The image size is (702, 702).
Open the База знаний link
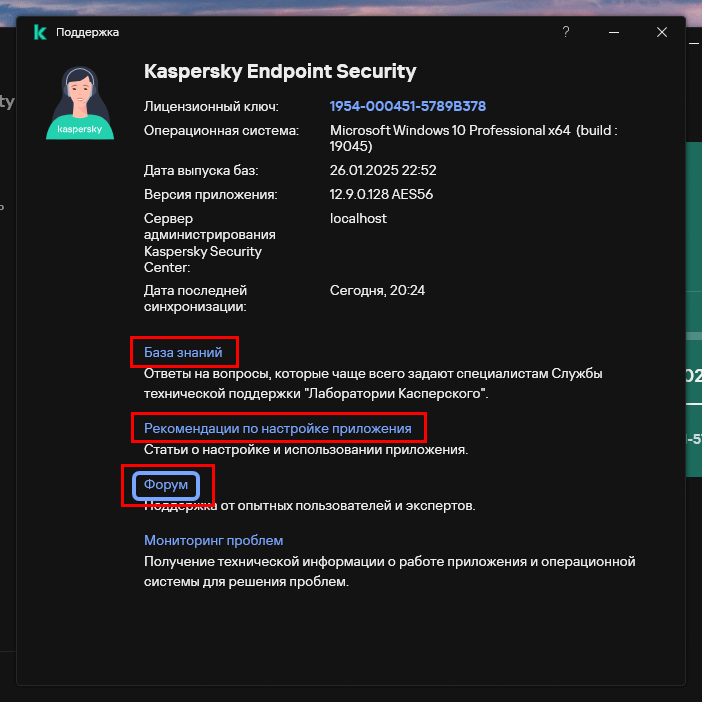click(183, 352)
